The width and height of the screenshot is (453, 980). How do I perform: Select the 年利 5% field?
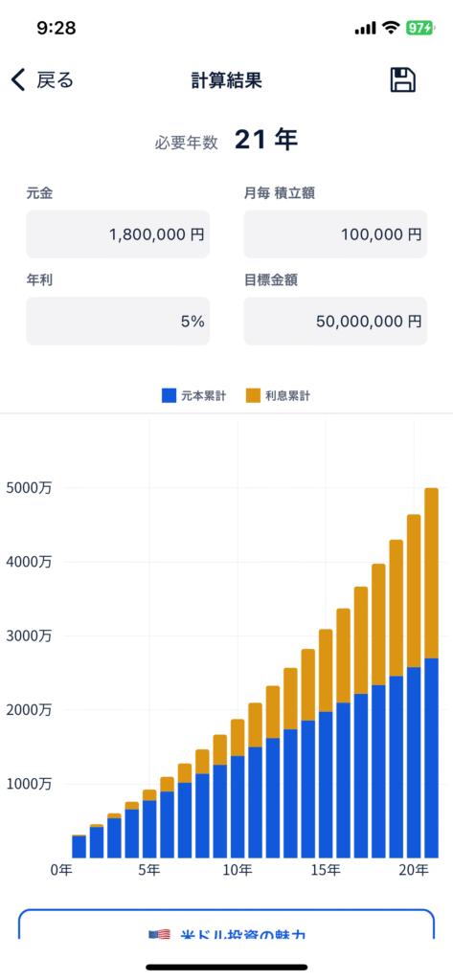118,322
